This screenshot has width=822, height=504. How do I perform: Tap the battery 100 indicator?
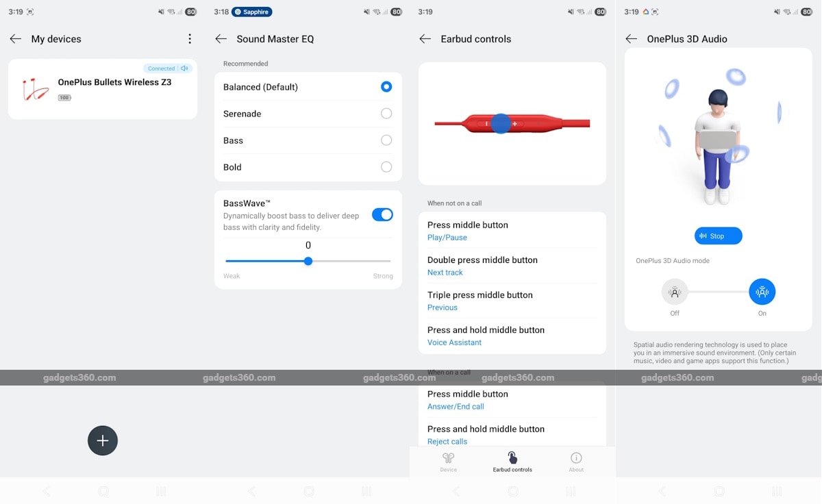[x=64, y=98]
